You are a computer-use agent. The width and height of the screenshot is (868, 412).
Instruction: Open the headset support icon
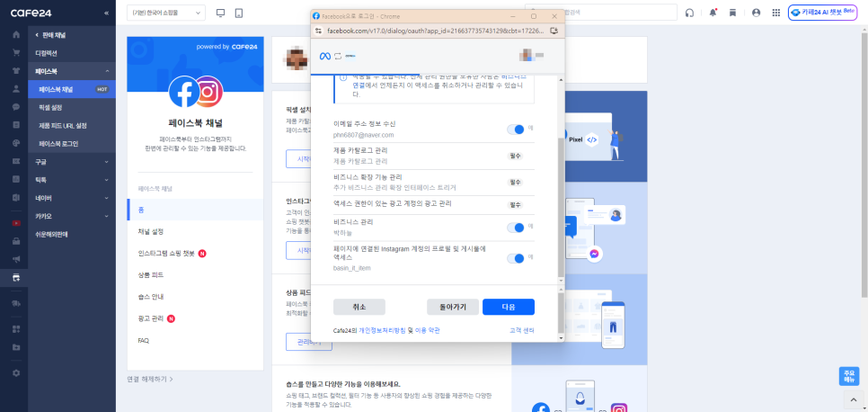[689, 13]
